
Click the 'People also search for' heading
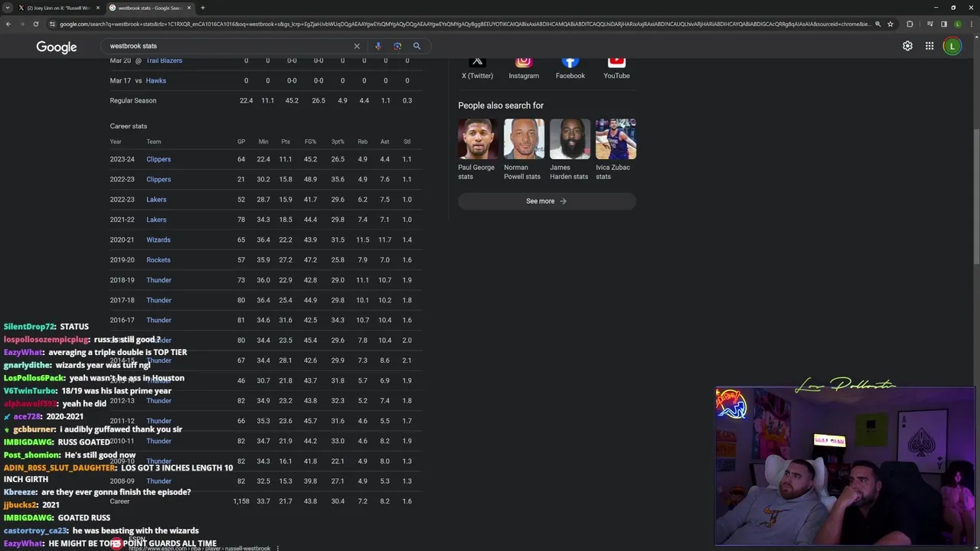[501, 106]
